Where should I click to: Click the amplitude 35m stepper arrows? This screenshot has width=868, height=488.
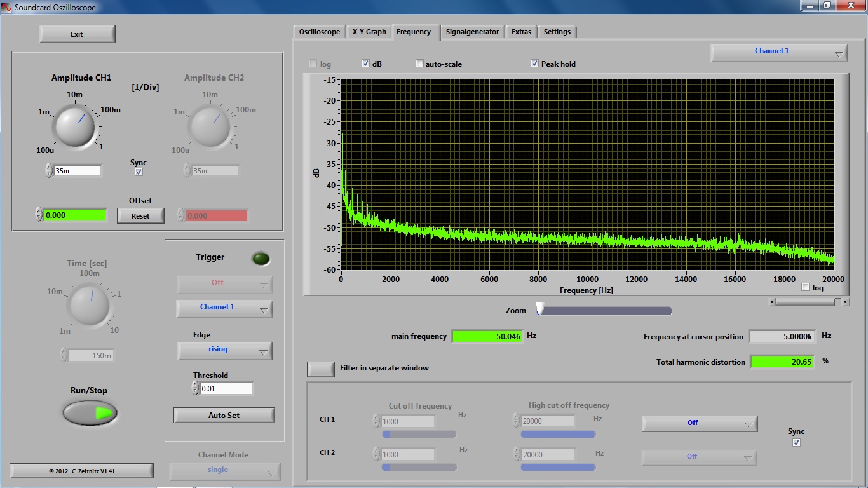click(49, 170)
